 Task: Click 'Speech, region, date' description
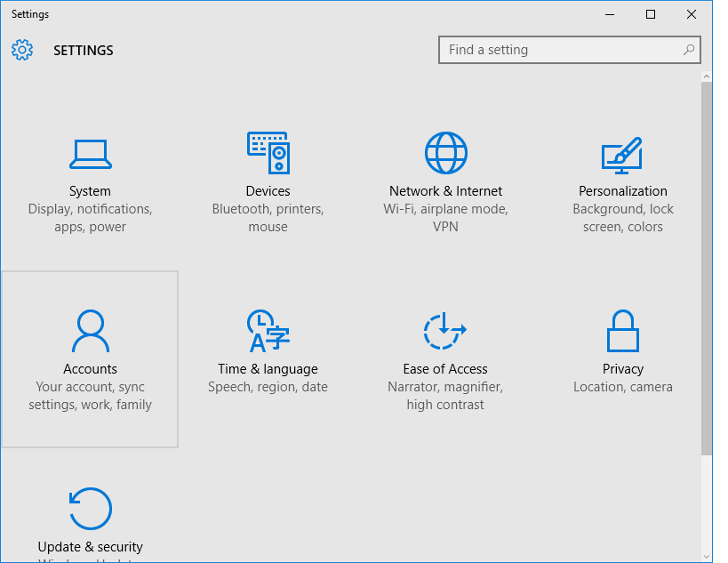(x=268, y=387)
